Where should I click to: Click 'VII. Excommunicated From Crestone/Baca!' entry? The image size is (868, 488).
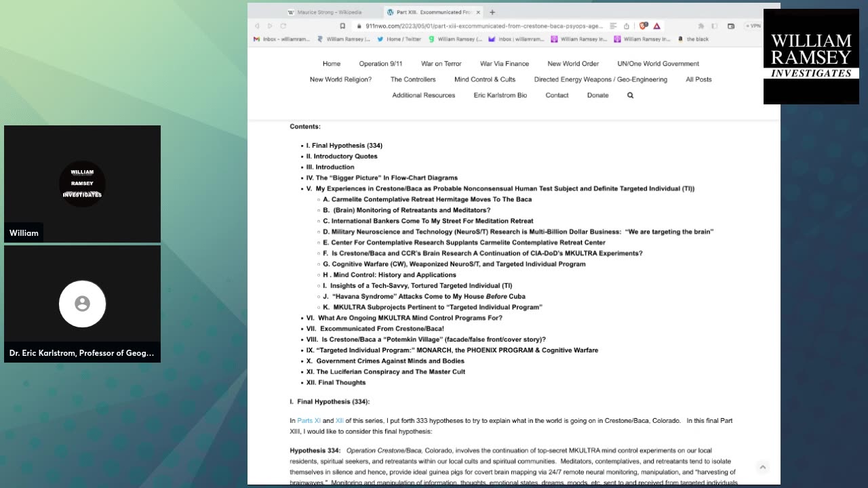[375, 329]
